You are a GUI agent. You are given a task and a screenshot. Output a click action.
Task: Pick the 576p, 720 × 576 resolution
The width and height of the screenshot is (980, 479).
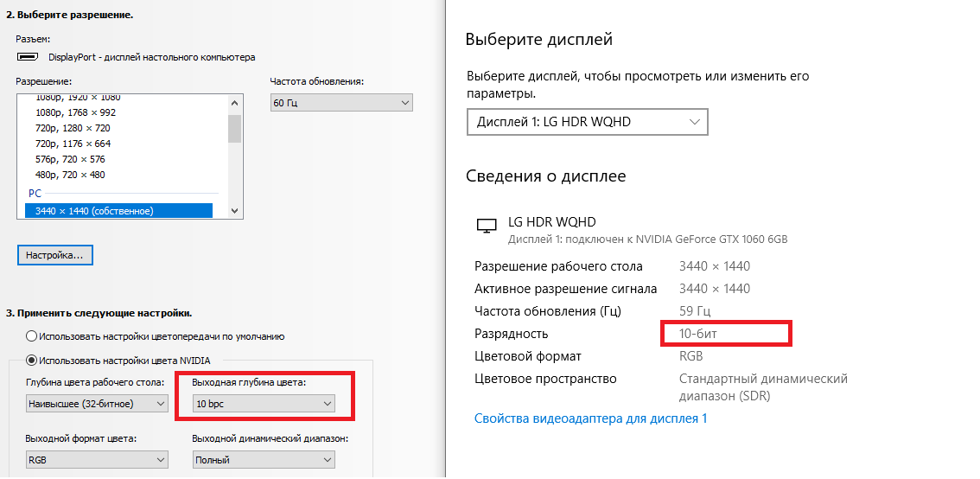click(70, 159)
